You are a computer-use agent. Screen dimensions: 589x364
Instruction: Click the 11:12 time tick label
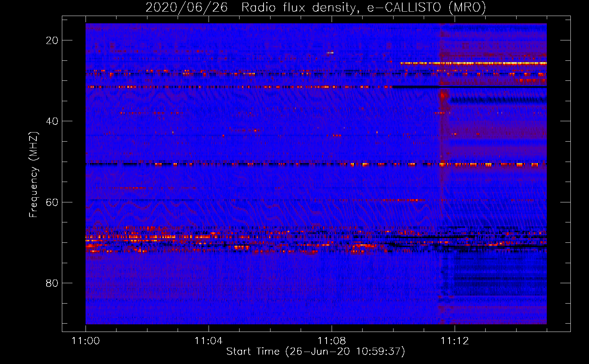coord(455,341)
